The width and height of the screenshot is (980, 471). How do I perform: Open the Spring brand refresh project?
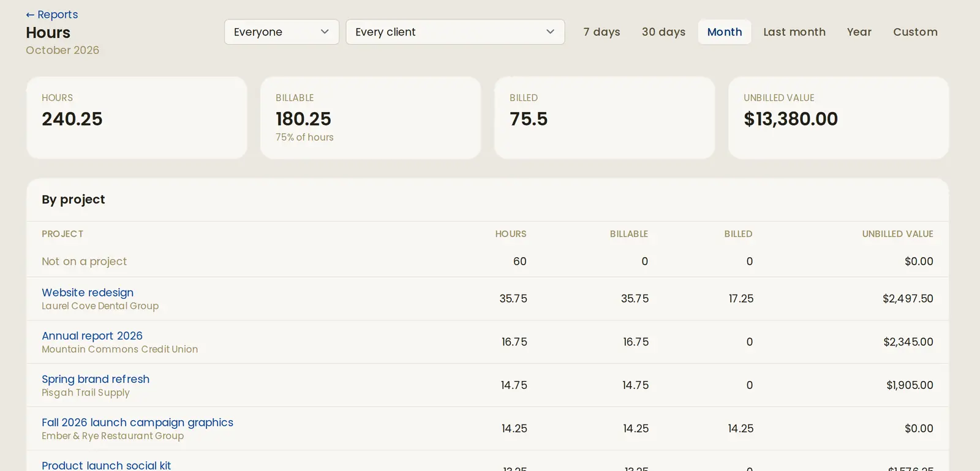[x=96, y=379]
